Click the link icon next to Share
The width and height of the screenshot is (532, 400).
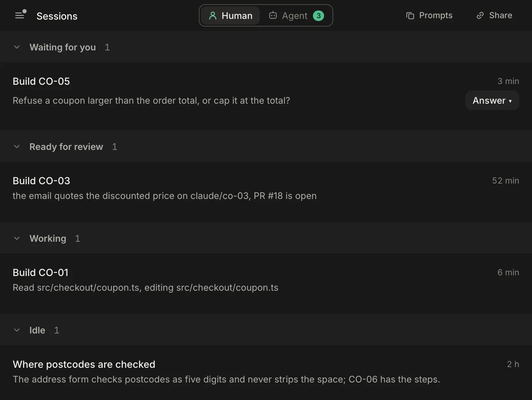480,15
